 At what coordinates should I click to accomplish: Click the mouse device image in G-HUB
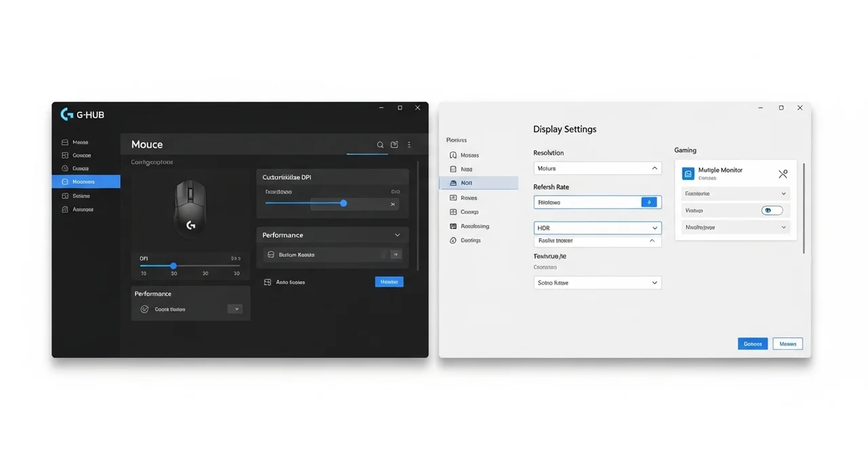tap(191, 209)
